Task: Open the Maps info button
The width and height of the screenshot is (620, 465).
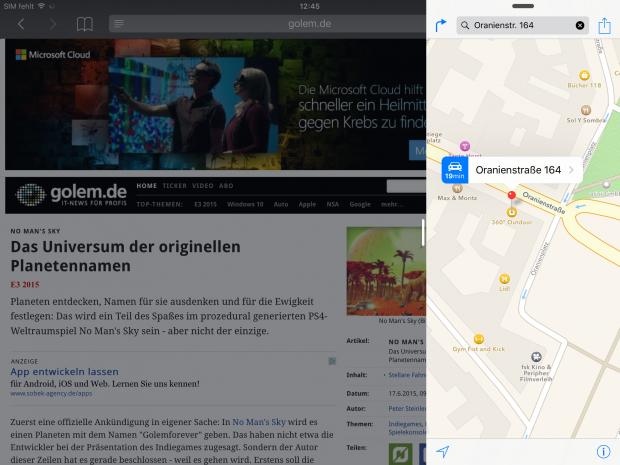Action: pos(603,451)
